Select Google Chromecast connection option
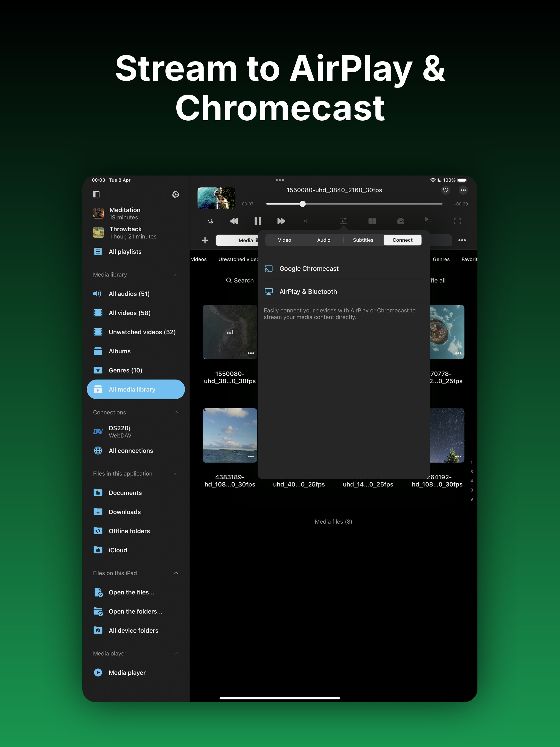Screen dimensions: 560x747 point(309,269)
